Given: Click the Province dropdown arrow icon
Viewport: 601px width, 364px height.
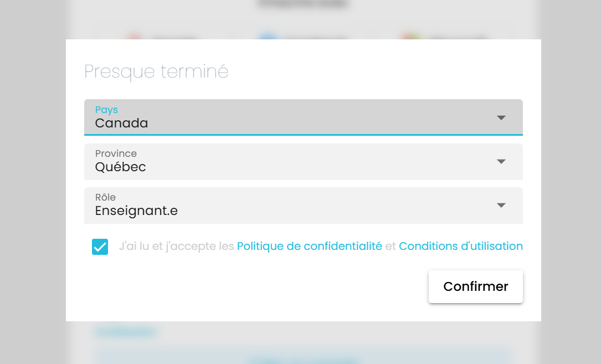Looking at the screenshot, I should pyautogui.click(x=501, y=161).
